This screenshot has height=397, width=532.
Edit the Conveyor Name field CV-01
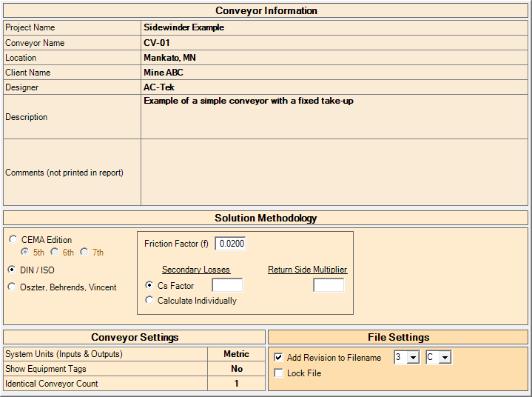pos(333,43)
